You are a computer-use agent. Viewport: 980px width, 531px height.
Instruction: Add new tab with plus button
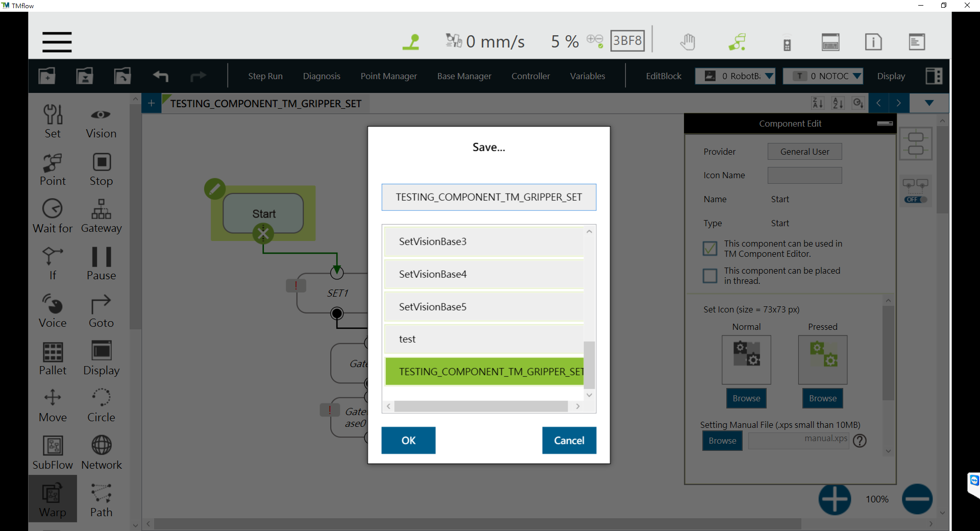pos(151,103)
